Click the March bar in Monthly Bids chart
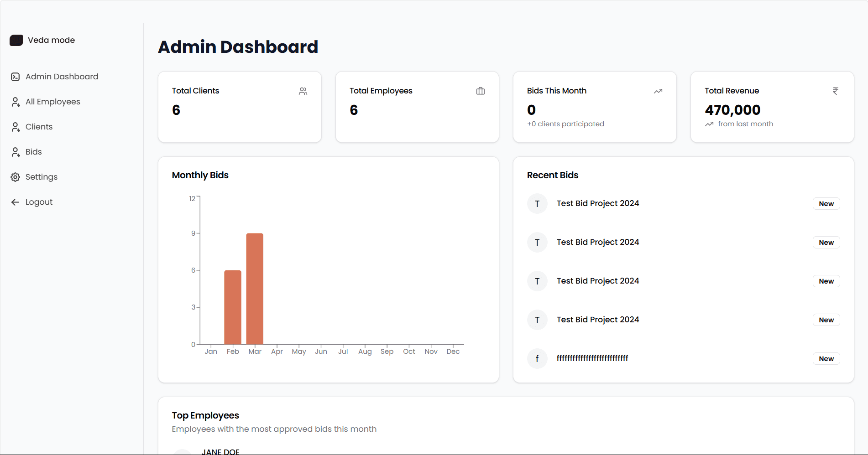 [255, 289]
